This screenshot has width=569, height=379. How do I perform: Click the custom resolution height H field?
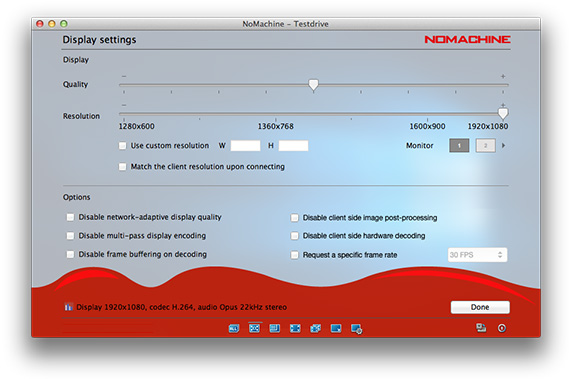293,146
